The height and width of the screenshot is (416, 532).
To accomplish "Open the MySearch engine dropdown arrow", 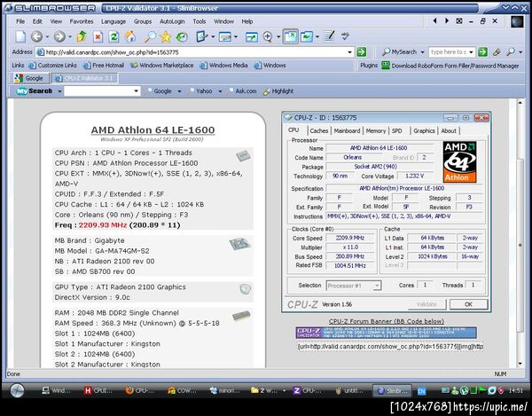I will pos(422,52).
